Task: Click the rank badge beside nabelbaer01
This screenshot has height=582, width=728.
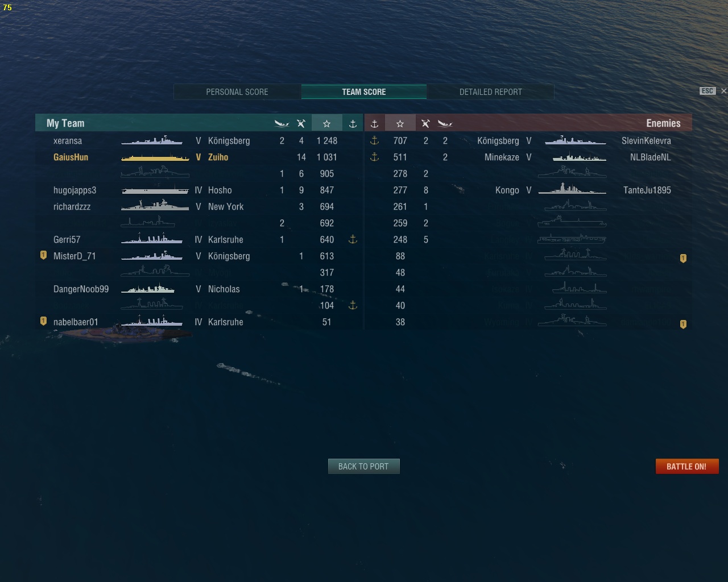Action: coord(43,321)
